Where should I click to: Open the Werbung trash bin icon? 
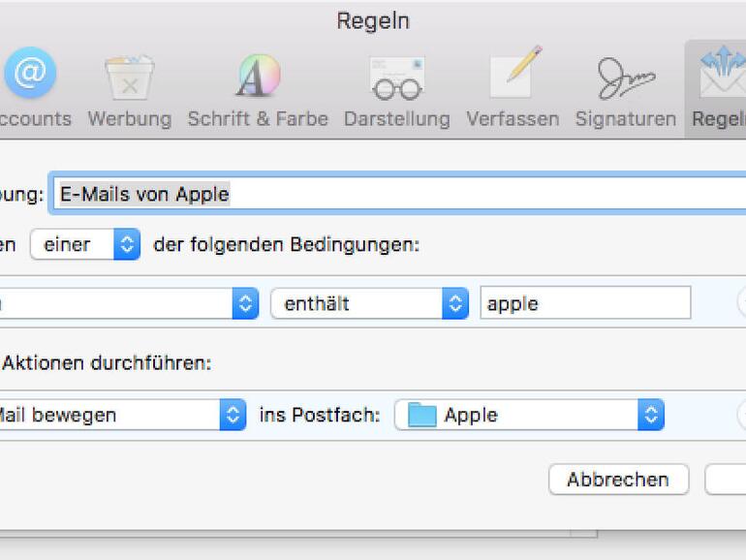click(130, 78)
